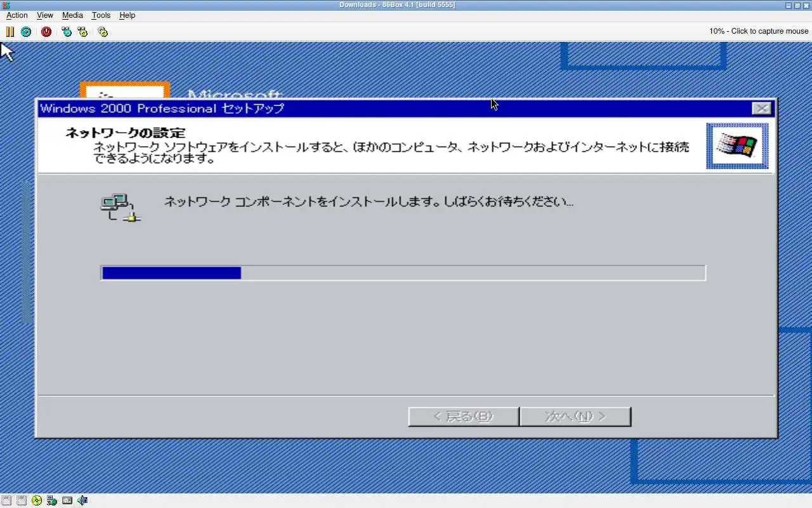
Task: Open the Tools menu
Action: [101, 15]
